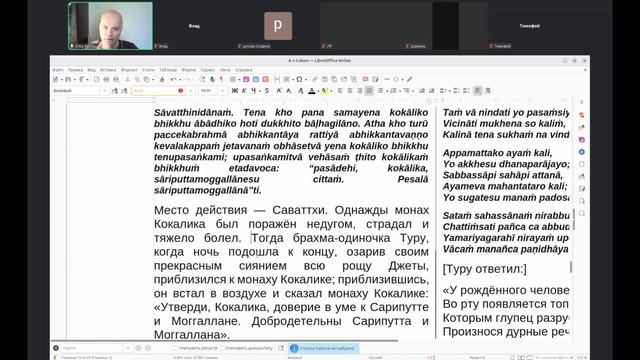The image size is (640, 360).
Task: Open sidebar Properties deck icon
Action: pos(582,115)
